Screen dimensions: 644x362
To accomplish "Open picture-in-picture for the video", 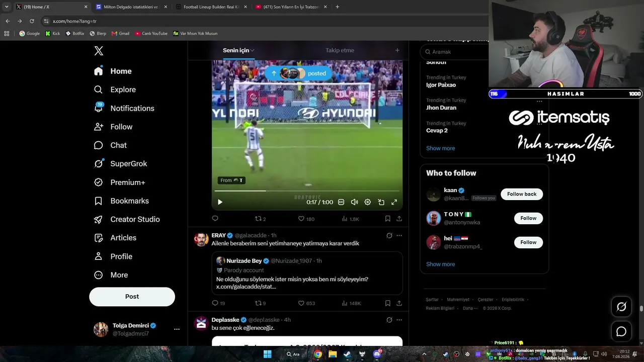I will [381, 202].
